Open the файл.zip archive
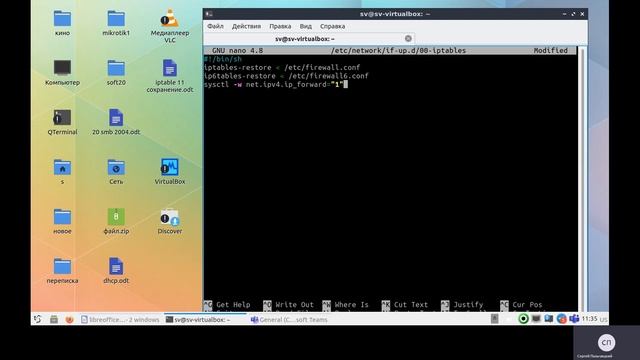The height and width of the screenshot is (360, 640). [116, 217]
